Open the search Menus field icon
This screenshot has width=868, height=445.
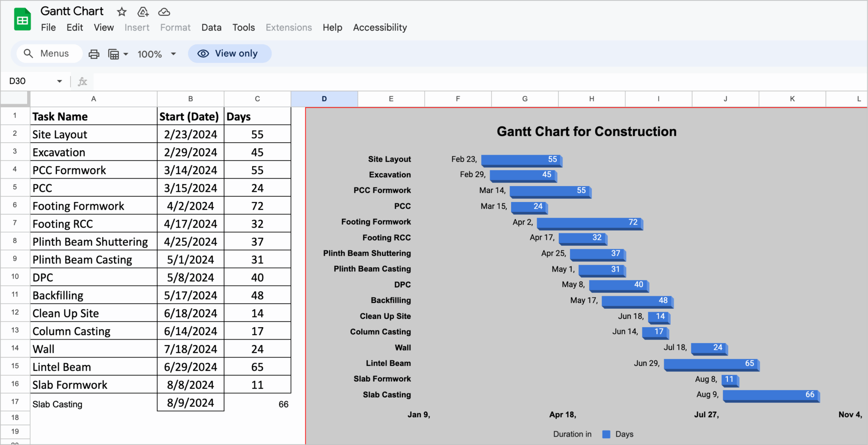[29, 53]
